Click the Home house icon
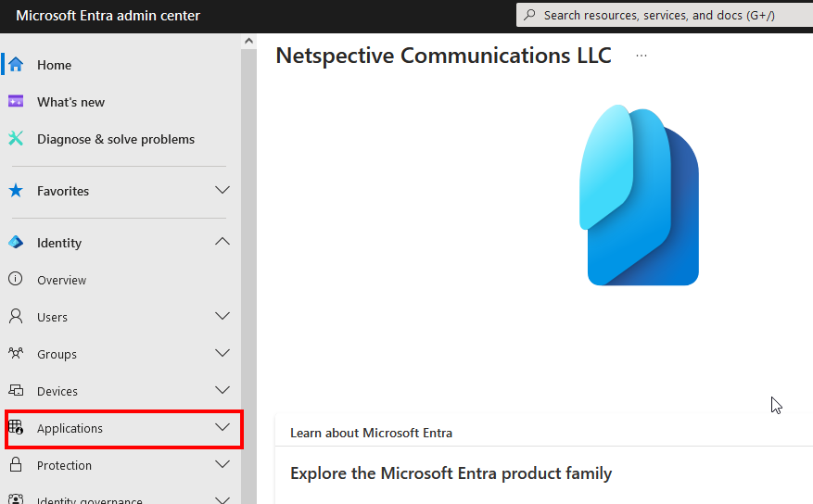Screen dimensions: 813x504 pos(16,65)
